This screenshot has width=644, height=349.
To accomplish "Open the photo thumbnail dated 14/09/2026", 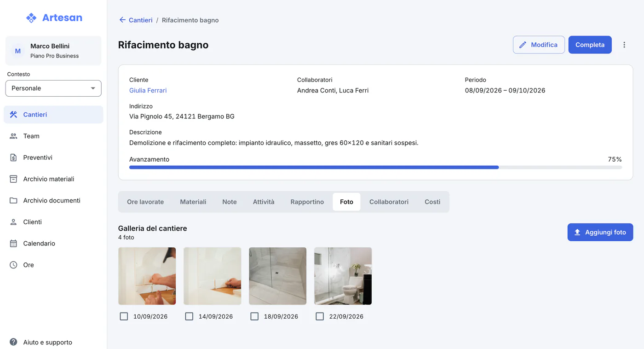I will point(213,276).
